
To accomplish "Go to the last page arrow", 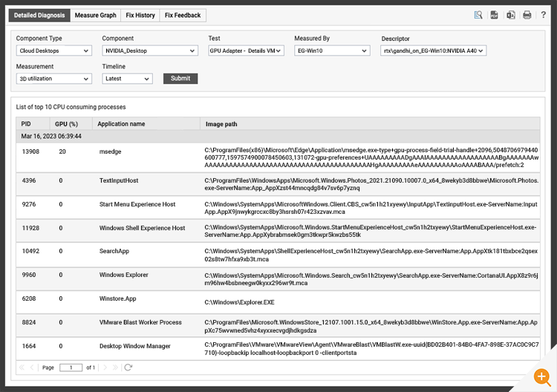I will (115, 367).
